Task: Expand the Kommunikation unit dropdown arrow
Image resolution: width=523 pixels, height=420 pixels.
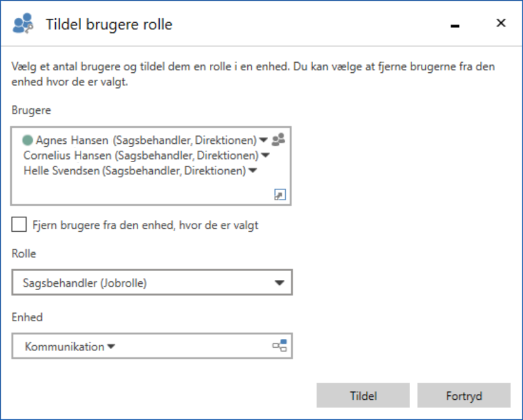Action: [111, 347]
